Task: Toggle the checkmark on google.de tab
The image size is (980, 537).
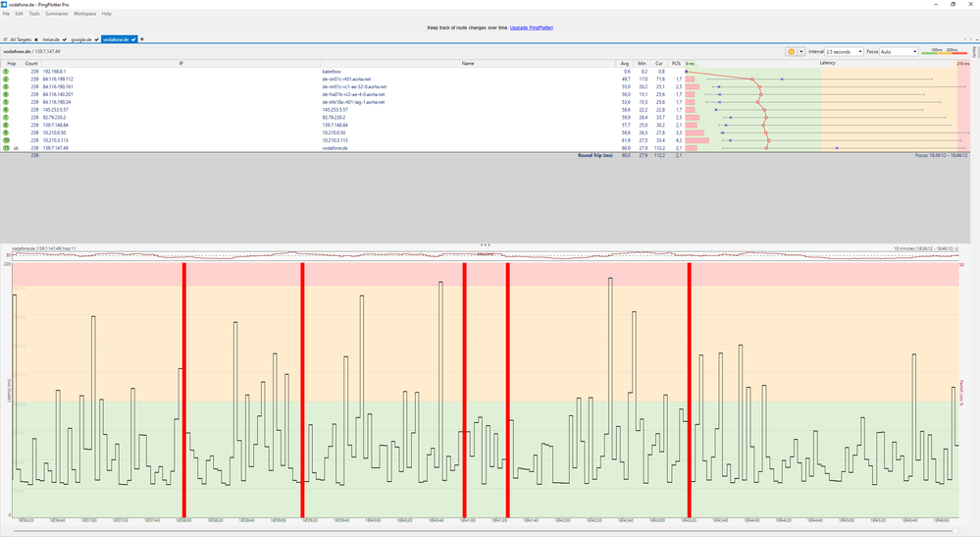Action: (96, 39)
